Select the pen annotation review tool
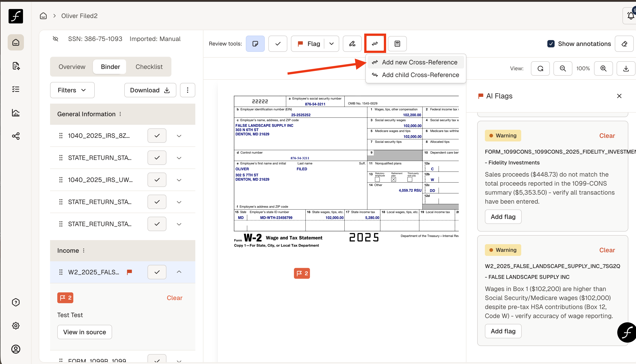636x364 pixels. 352,44
